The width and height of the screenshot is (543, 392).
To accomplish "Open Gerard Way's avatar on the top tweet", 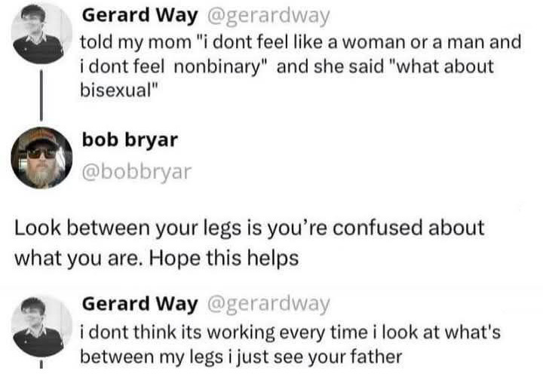I will [x=41, y=32].
